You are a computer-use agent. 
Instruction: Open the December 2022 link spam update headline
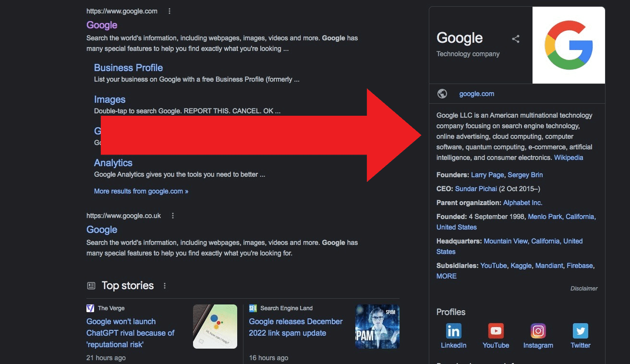click(296, 327)
